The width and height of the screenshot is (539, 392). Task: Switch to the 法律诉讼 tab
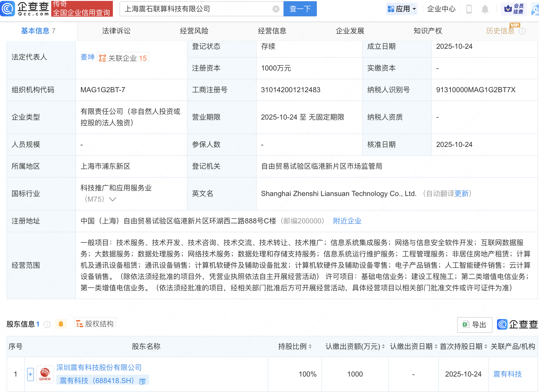116,31
